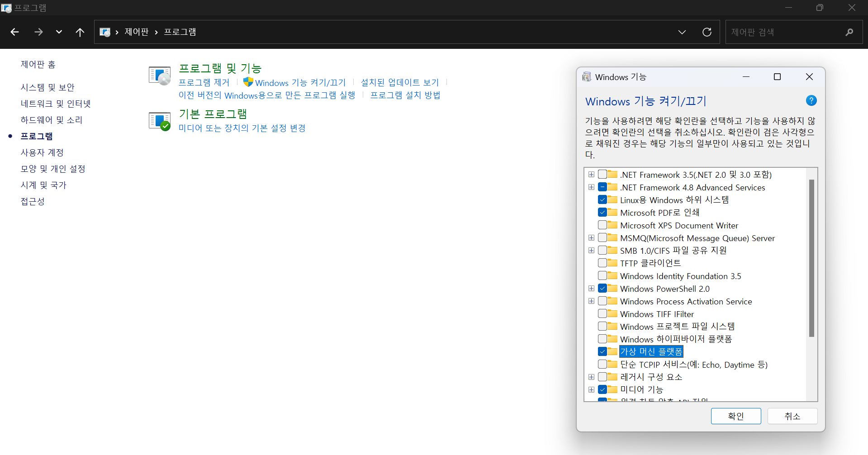Select Windows PowerShell 2.0 row label
Image resolution: width=868 pixels, height=455 pixels.
pos(665,289)
